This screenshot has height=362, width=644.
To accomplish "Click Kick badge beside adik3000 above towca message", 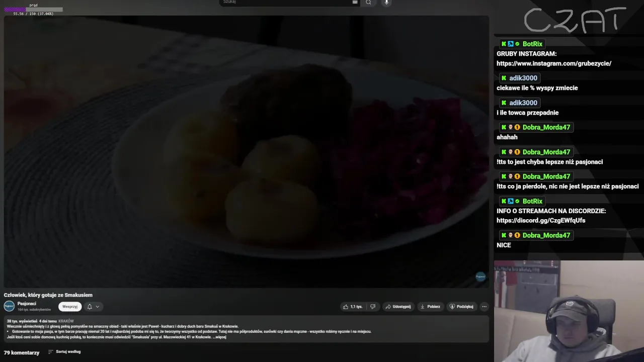I will pyautogui.click(x=504, y=103).
